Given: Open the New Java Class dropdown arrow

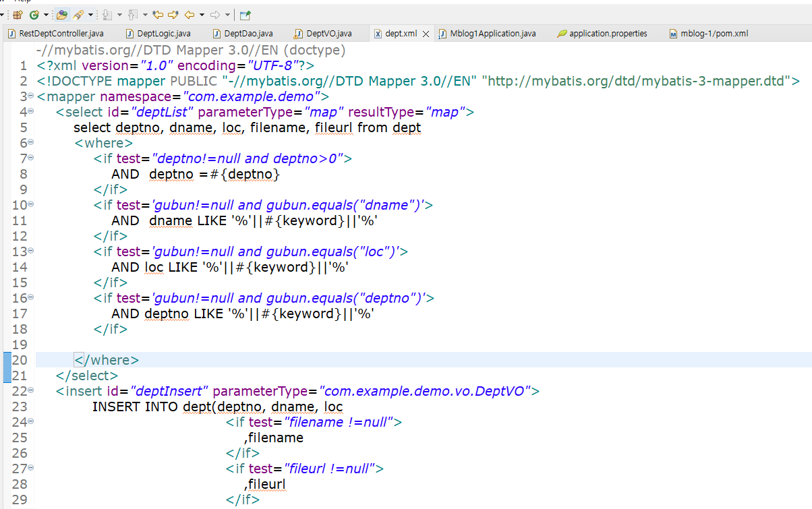Looking at the screenshot, I should 46,15.
